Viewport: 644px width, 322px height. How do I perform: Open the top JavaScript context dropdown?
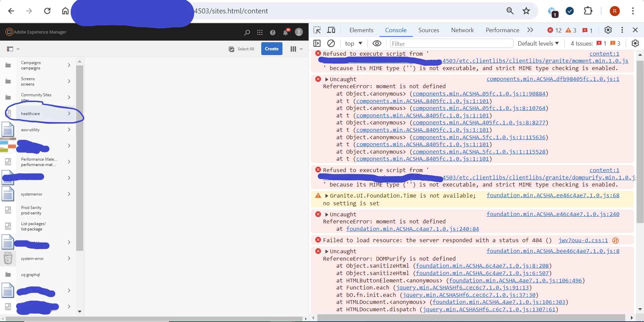(354, 44)
